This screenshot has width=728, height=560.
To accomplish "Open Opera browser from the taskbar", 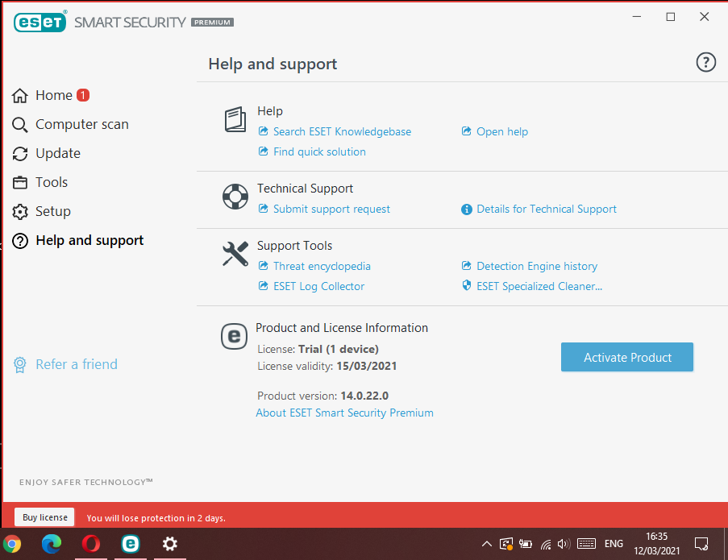I will (91, 544).
